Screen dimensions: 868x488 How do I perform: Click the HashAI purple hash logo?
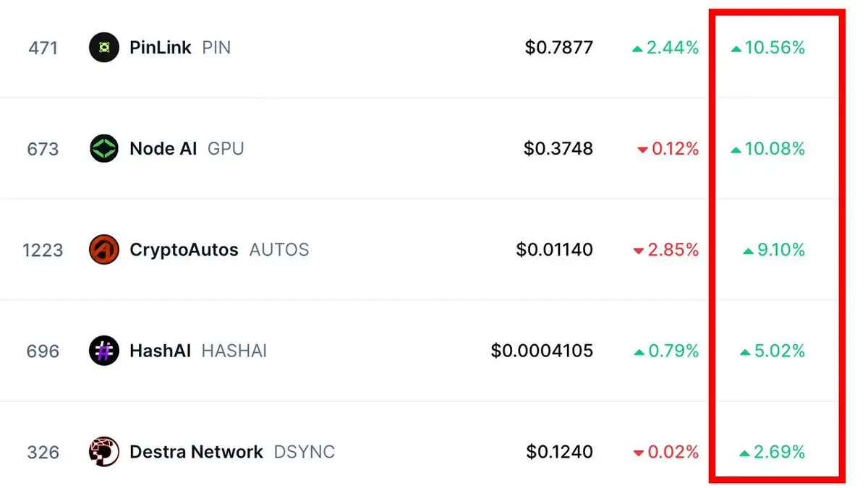coord(103,351)
